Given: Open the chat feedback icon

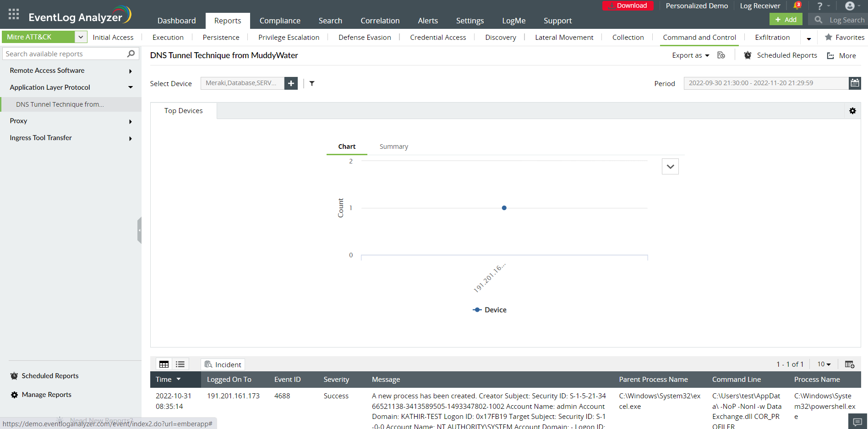Looking at the screenshot, I should 858,422.
